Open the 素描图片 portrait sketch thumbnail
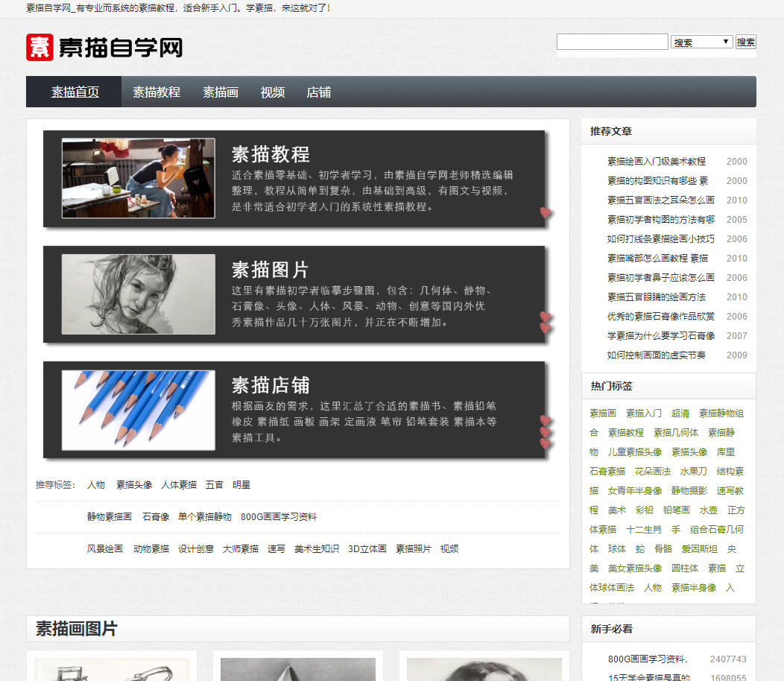 tap(139, 294)
